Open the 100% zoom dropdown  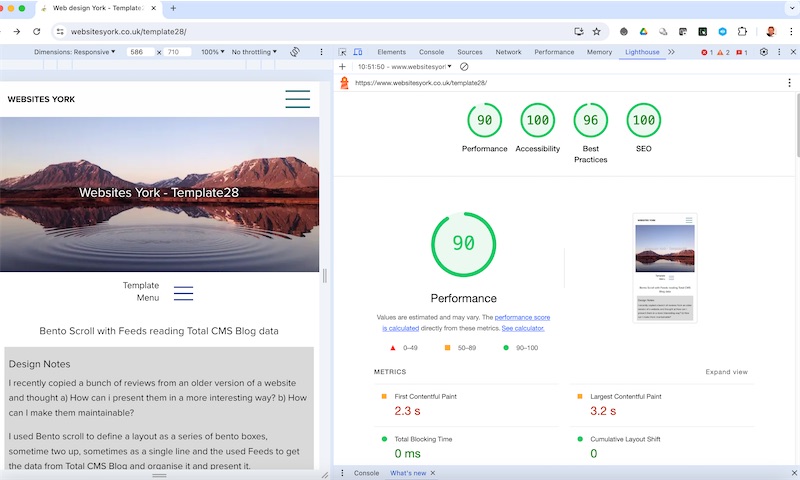point(213,52)
